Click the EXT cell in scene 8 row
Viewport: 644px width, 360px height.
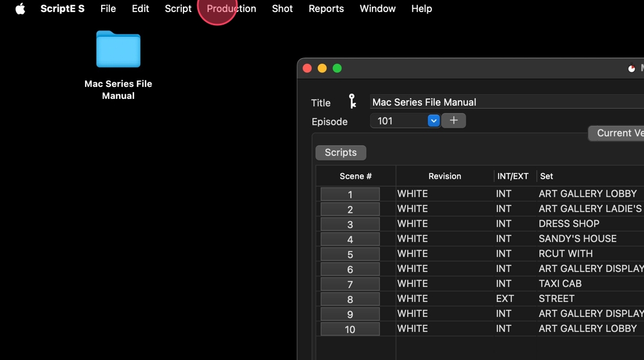(x=505, y=298)
